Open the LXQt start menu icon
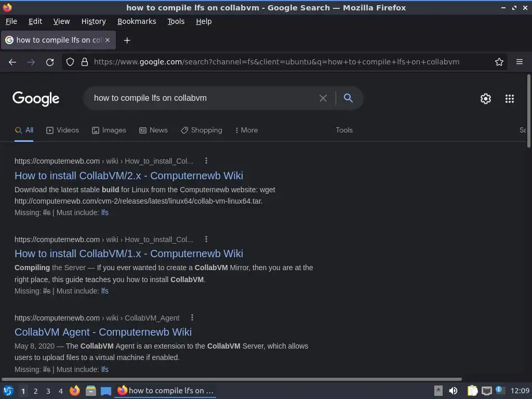532x399 pixels. coord(8,391)
